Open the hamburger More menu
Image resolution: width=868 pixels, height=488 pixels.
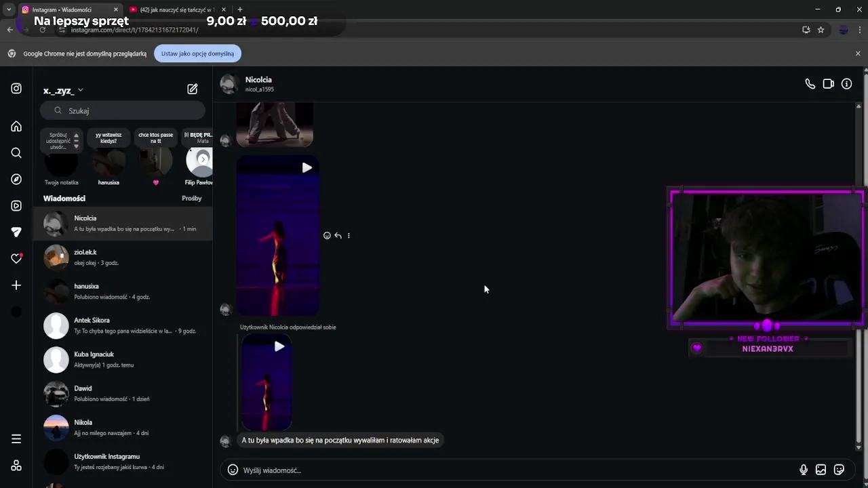pyautogui.click(x=16, y=439)
